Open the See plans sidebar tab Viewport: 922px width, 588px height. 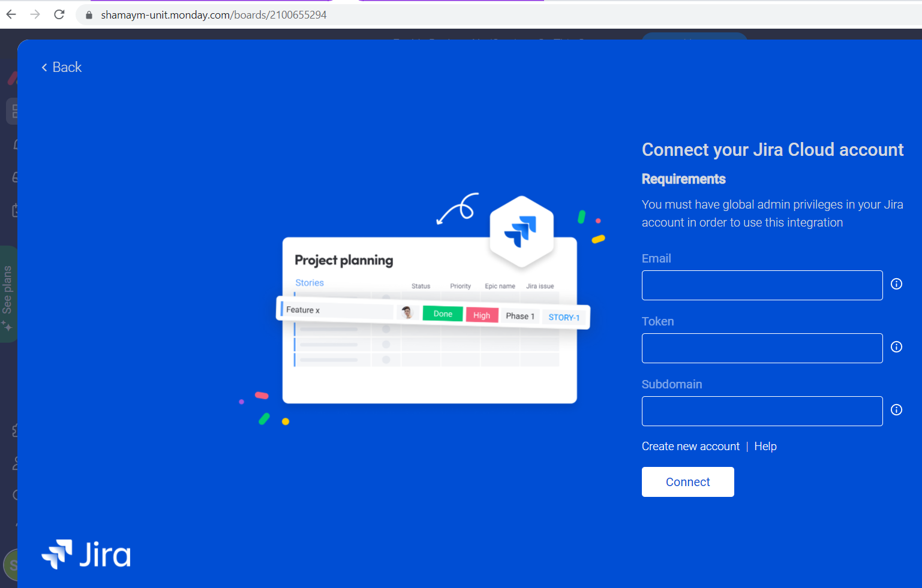click(8, 294)
